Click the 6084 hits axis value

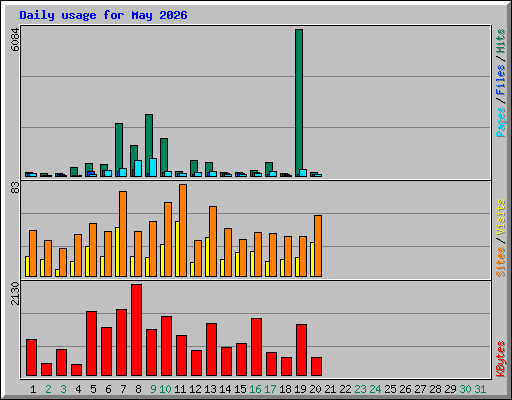click(x=15, y=39)
